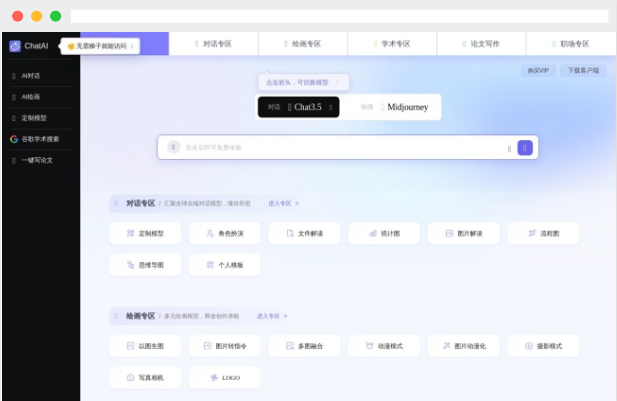Click the 下载客户端 button

click(x=583, y=71)
